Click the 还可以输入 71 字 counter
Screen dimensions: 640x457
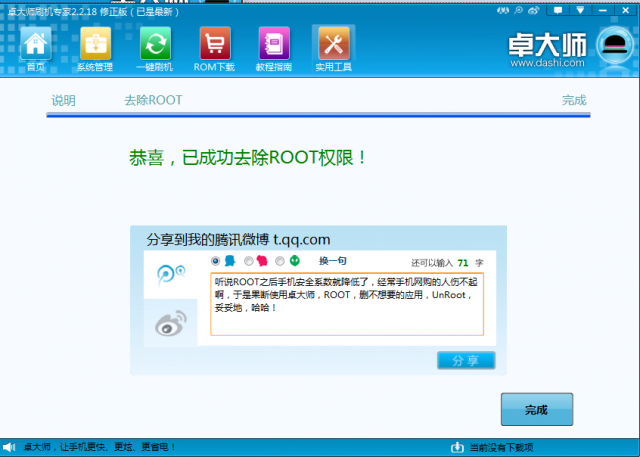coord(447,263)
